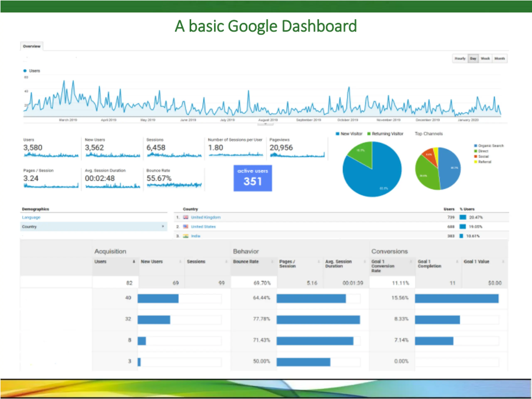Image resolution: width=532 pixels, height=399 pixels.
Task: Click the 50.00% bounce rate value
Action: (261, 361)
